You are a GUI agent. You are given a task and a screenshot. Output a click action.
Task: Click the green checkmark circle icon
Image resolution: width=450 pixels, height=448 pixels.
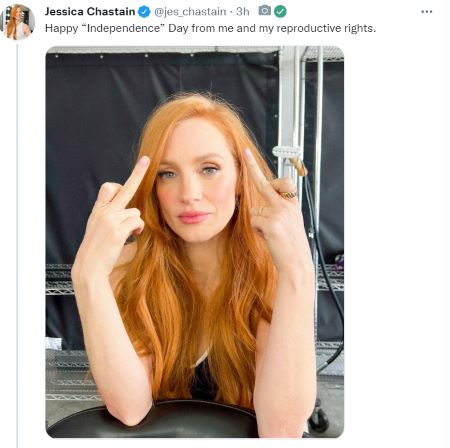tap(280, 12)
